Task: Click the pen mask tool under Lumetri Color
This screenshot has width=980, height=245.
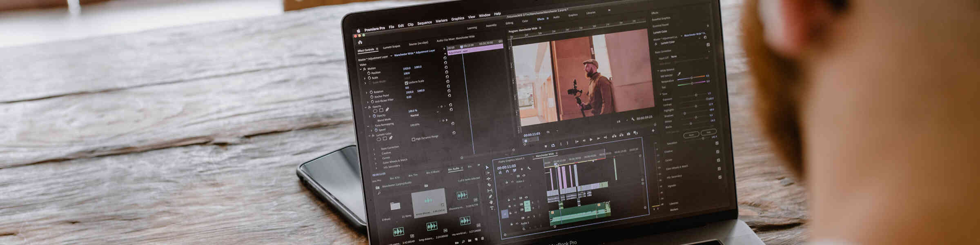Action: [x=391, y=138]
